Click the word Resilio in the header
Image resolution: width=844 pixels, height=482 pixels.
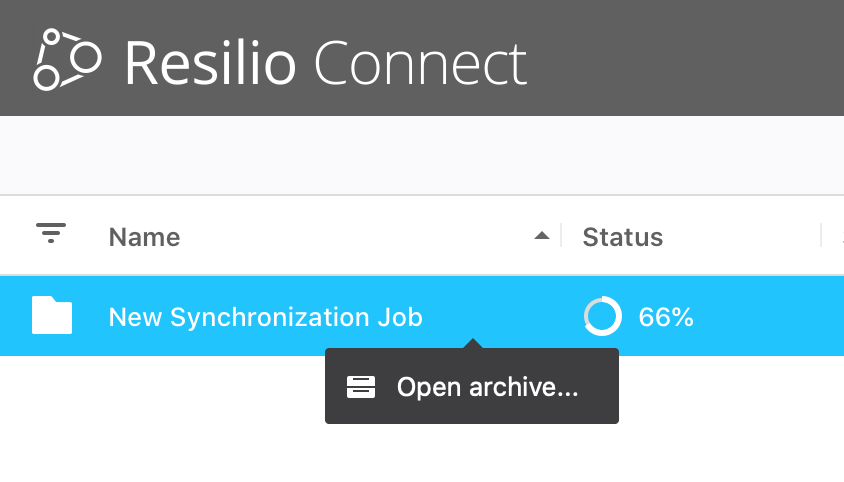[210, 62]
